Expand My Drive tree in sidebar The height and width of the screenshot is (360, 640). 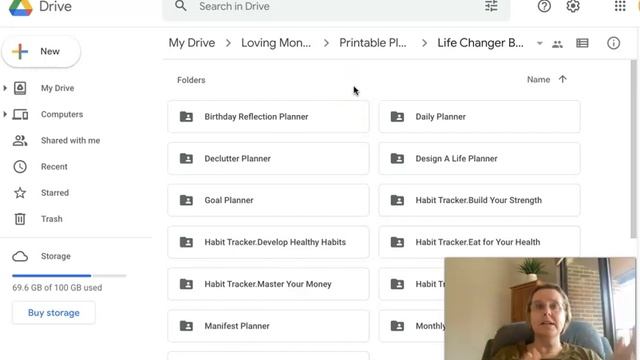click(5, 88)
